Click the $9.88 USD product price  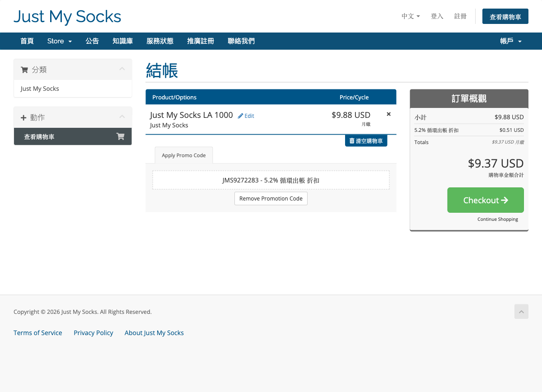coord(351,115)
